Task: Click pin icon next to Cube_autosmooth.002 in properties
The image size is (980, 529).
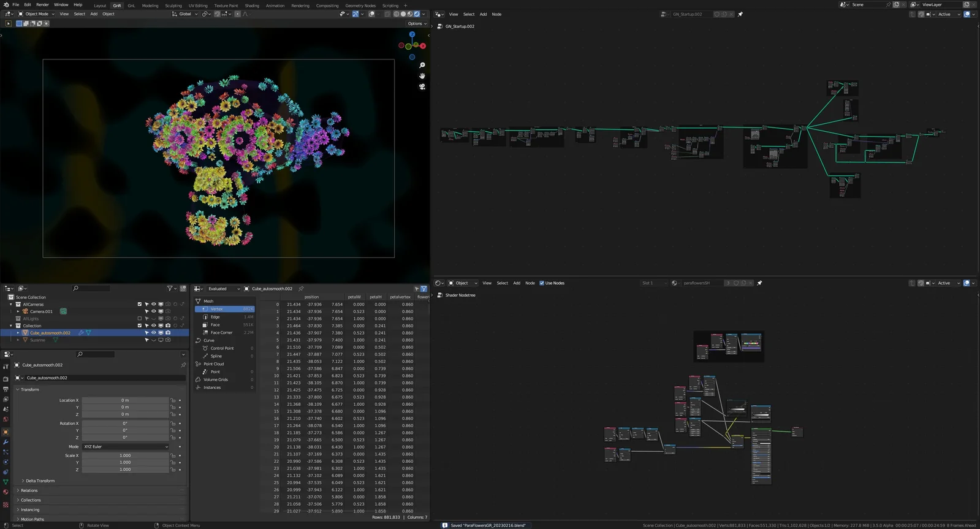Action: pyautogui.click(x=183, y=365)
